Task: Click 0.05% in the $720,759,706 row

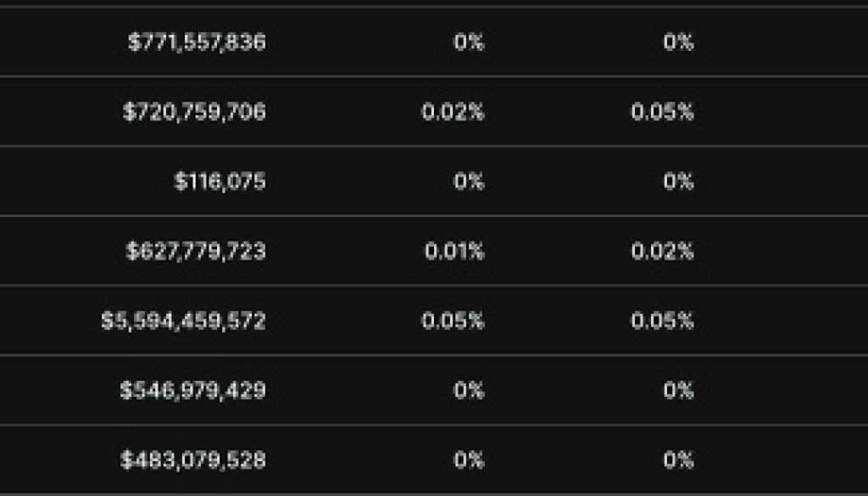Action: click(662, 111)
